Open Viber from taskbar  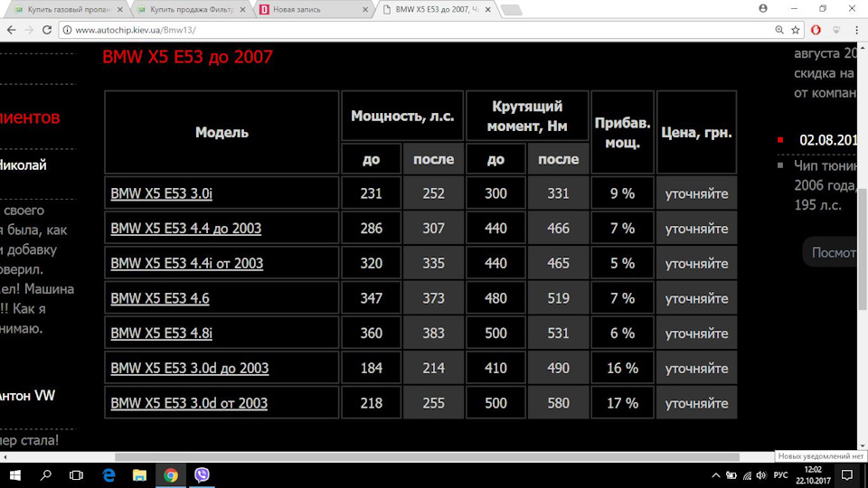[202, 475]
